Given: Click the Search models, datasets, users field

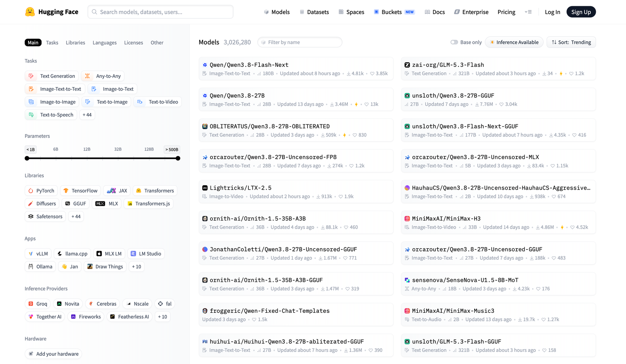Looking at the screenshot, I should [160, 12].
